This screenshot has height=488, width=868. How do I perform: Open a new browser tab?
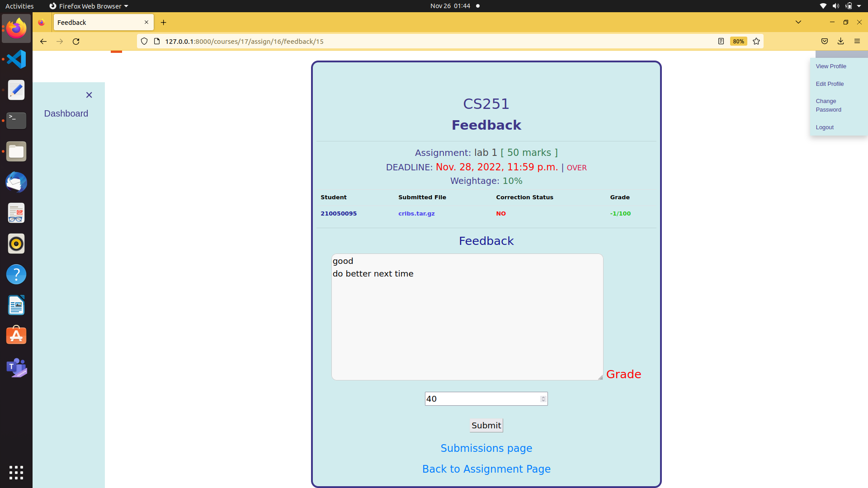tap(164, 22)
